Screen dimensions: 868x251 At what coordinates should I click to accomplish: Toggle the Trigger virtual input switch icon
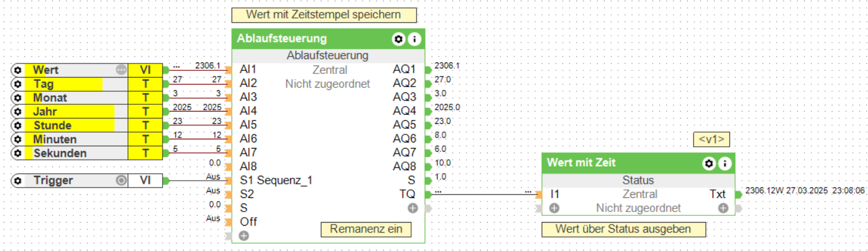point(121,181)
